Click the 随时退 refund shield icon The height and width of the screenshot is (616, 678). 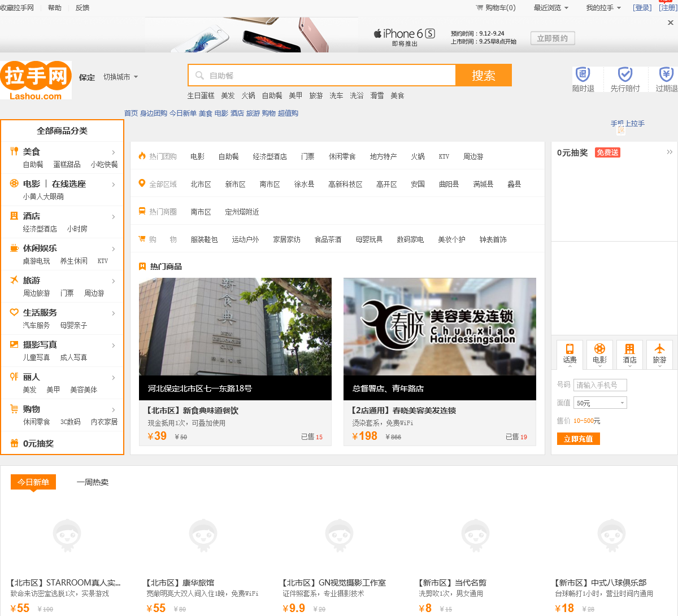click(x=583, y=74)
